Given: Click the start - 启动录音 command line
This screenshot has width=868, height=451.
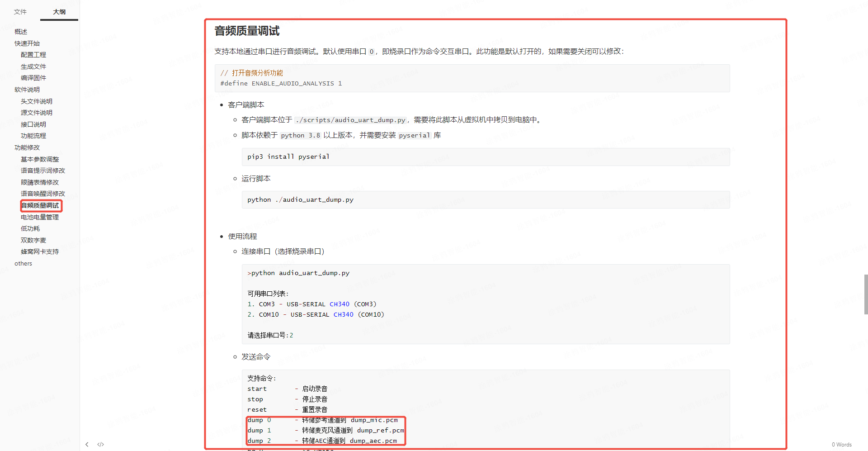Looking at the screenshot, I should pos(288,389).
